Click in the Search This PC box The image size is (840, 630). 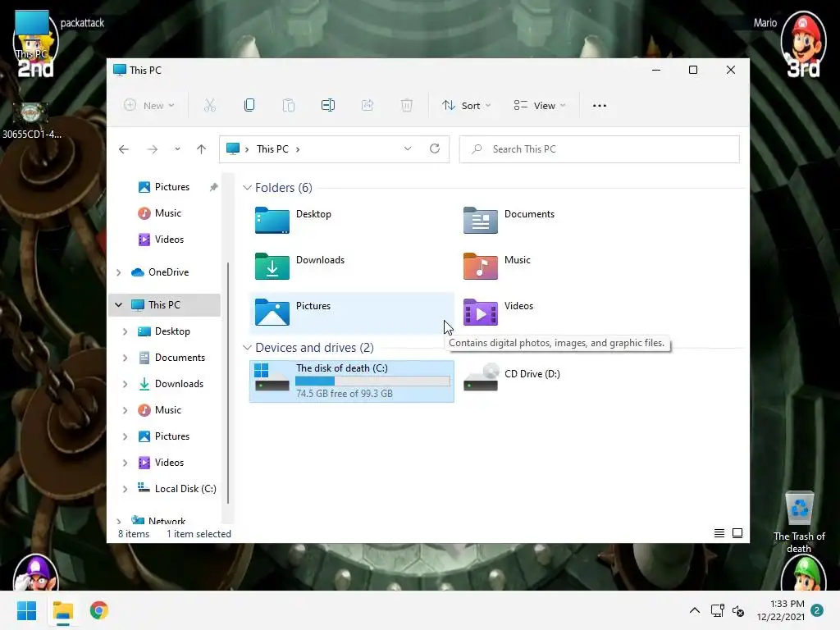click(x=599, y=149)
